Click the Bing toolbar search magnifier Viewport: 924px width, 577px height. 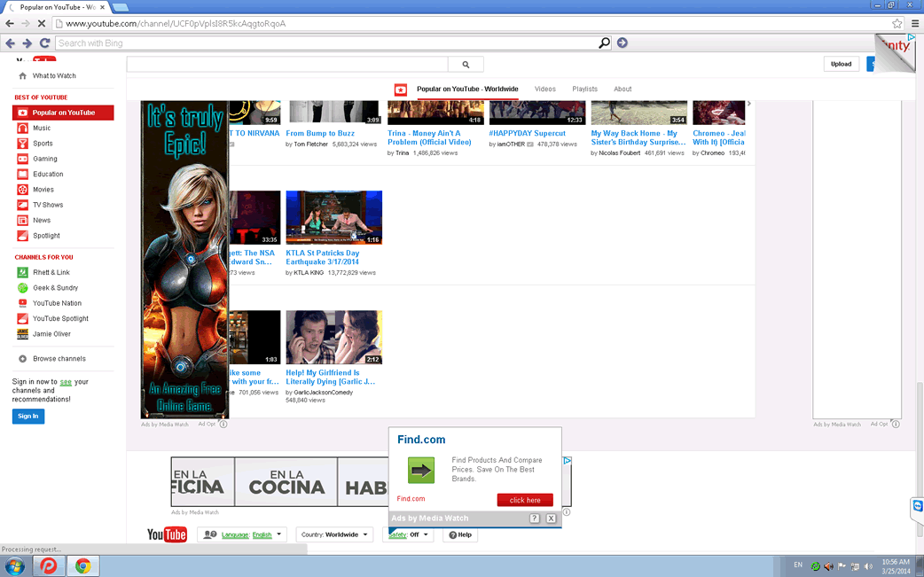[605, 43]
